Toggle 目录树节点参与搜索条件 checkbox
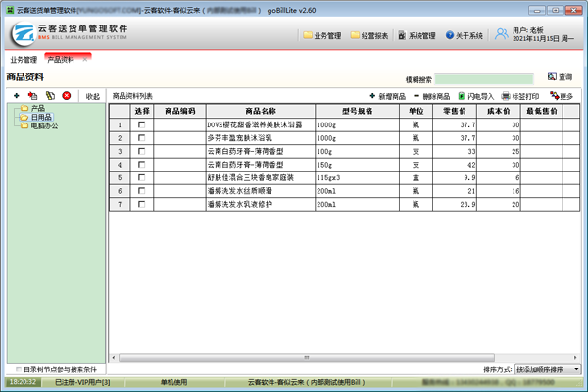Image resolution: width=588 pixels, height=392 pixels. (19, 369)
